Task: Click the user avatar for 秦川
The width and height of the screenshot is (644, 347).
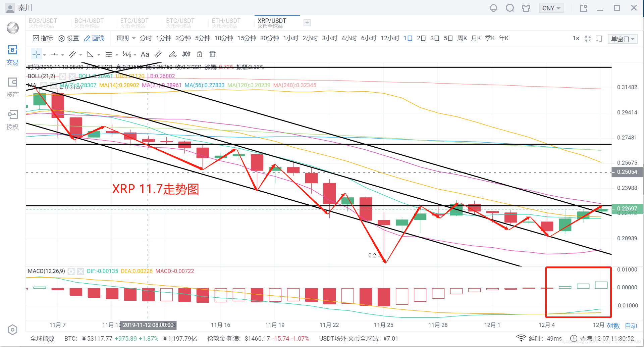Action: [x=10, y=8]
